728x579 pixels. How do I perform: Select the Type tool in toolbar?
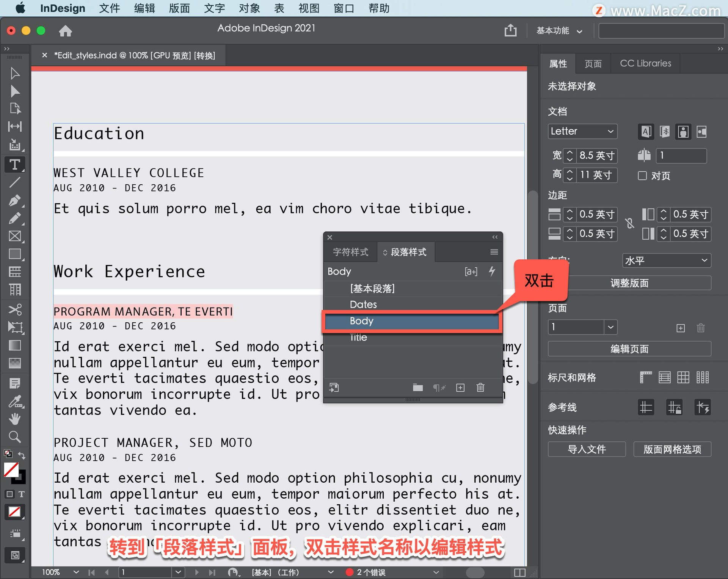[14, 165]
